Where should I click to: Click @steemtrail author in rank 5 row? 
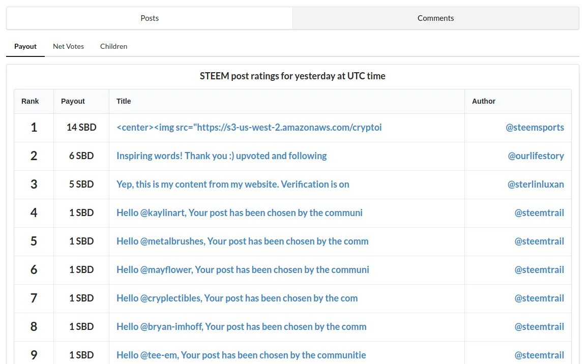click(539, 241)
